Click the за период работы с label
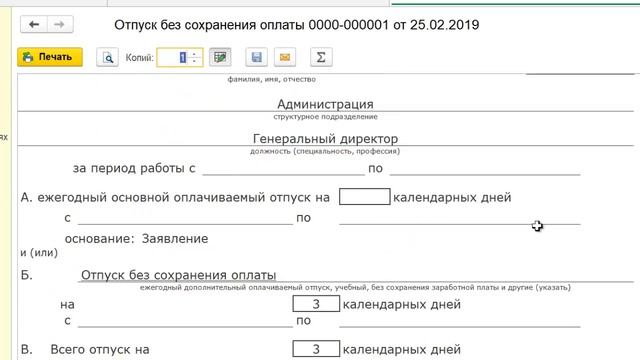This screenshot has height=360, width=640. click(x=134, y=168)
